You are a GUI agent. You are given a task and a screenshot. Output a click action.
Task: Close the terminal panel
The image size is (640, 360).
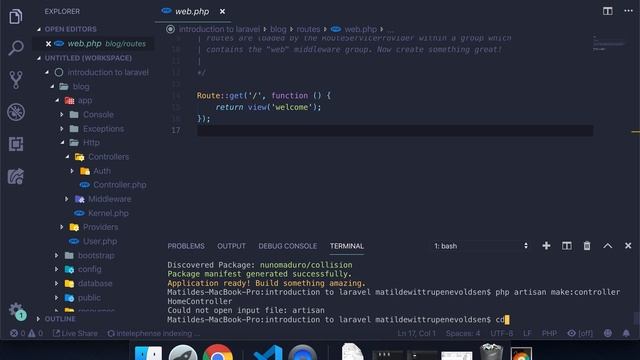[x=628, y=246]
